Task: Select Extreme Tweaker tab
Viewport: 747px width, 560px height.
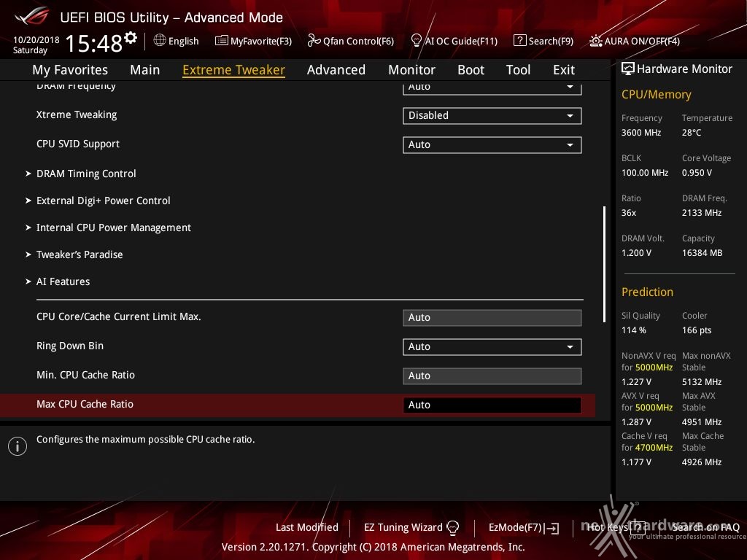Action: click(x=233, y=70)
